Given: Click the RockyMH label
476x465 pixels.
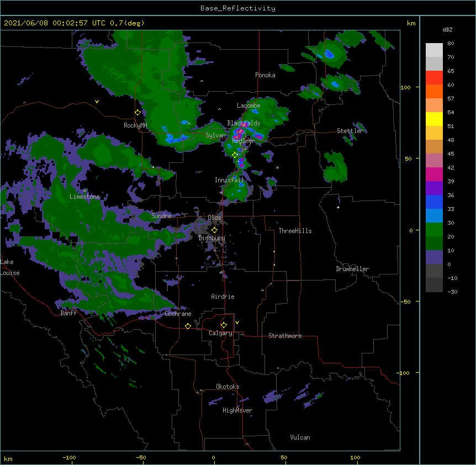Looking at the screenshot, I should (135, 125).
